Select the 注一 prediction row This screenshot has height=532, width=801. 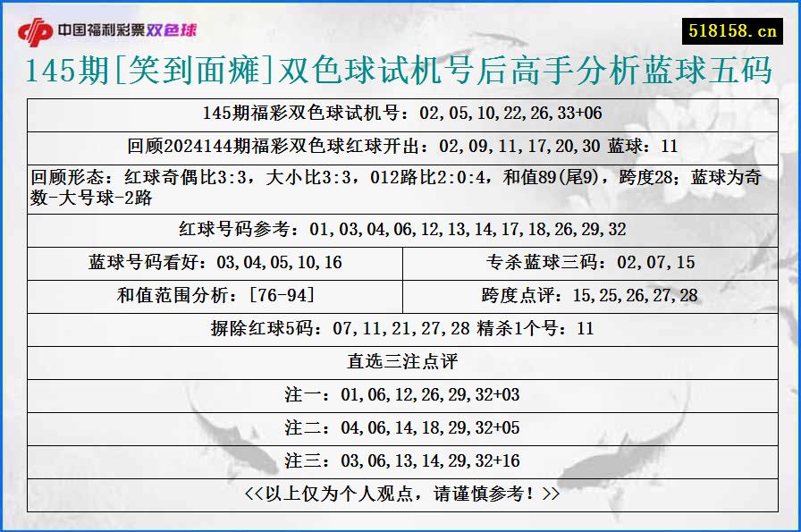click(x=400, y=393)
